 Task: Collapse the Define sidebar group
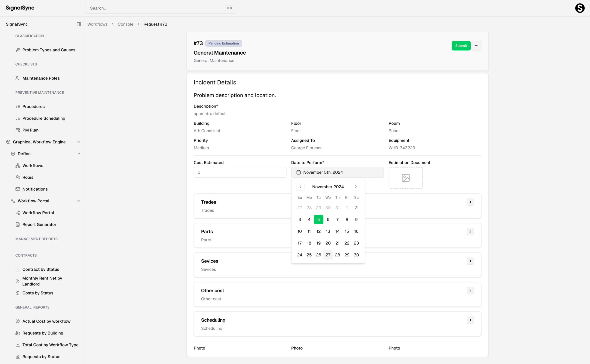tap(79, 154)
